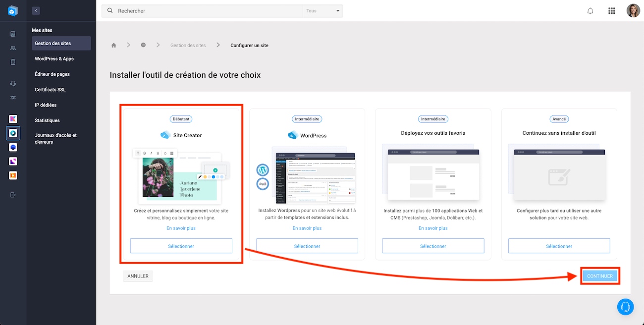
Task: Open the user profile avatar
Action: point(633,11)
